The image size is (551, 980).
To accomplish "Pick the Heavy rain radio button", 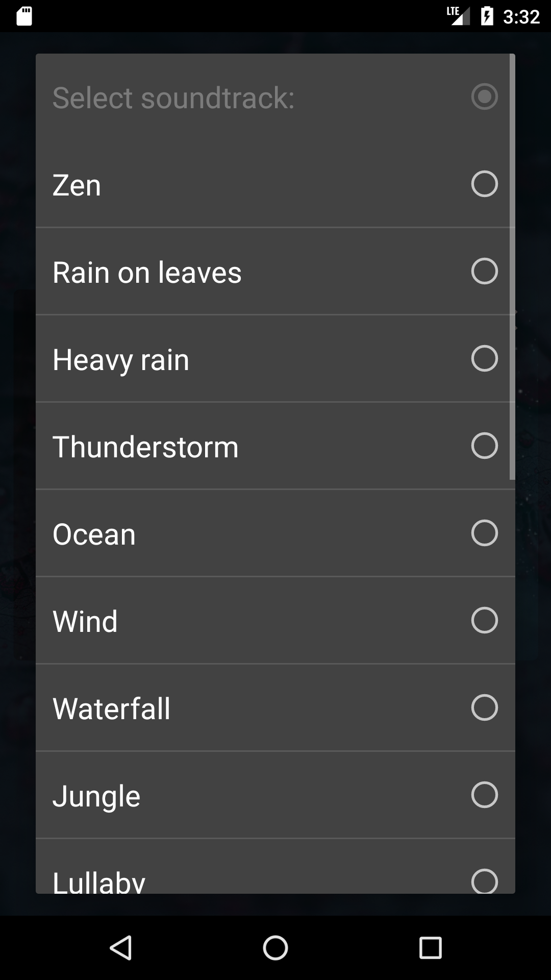I will tap(484, 358).
